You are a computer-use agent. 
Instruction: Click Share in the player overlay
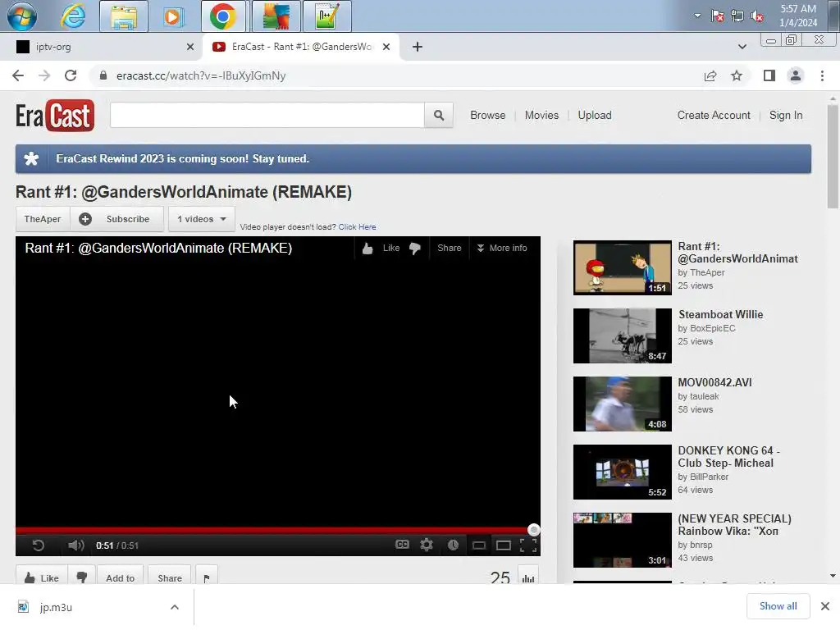pyautogui.click(x=450, y=248)
